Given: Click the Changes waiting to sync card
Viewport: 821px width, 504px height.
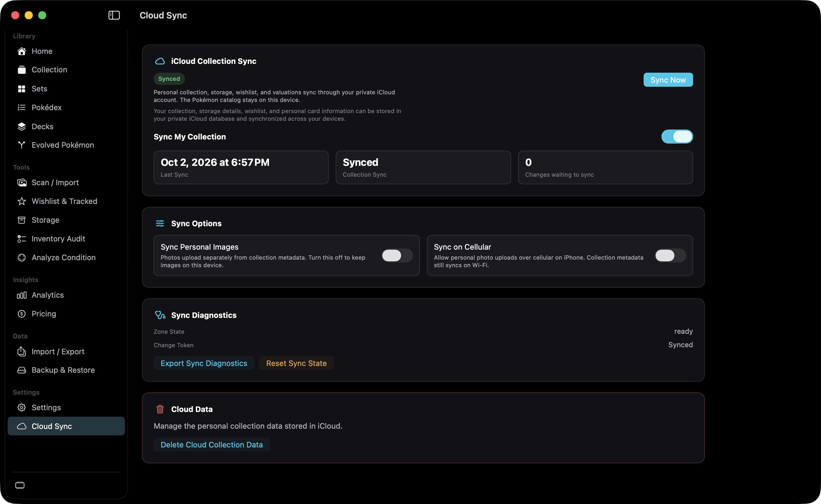Looking at the screenshot, I should 605,167.
